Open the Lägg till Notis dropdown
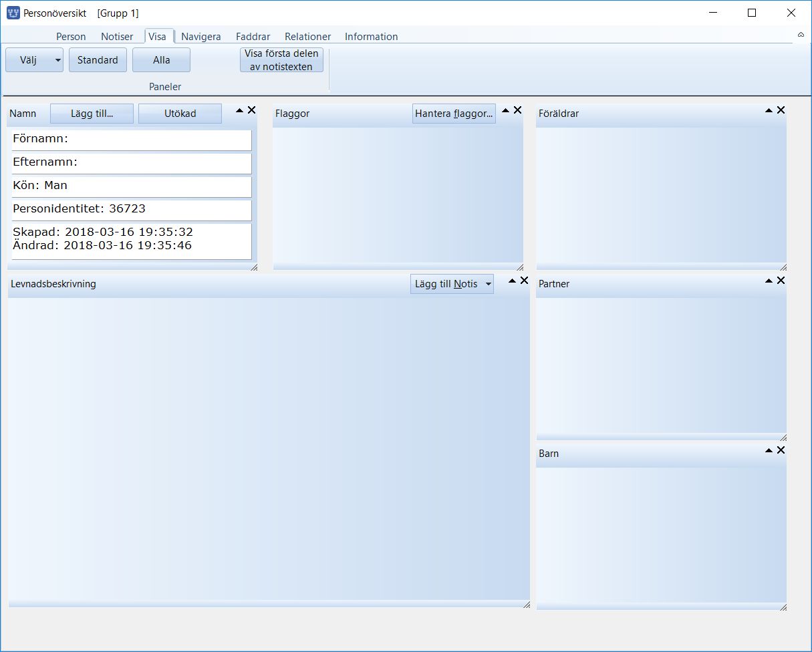The width and height of the screenshot is (812, 652). [x=489, y=284]
